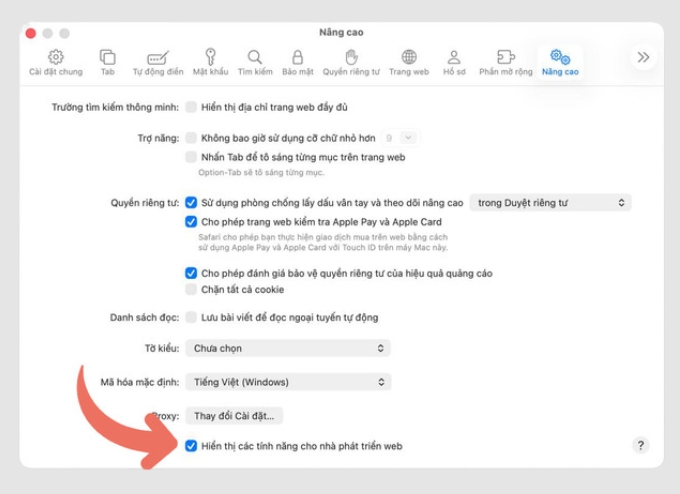Open the Bảo mật settings pane
This screenshot has width=680, height=494.
(298, 63)
